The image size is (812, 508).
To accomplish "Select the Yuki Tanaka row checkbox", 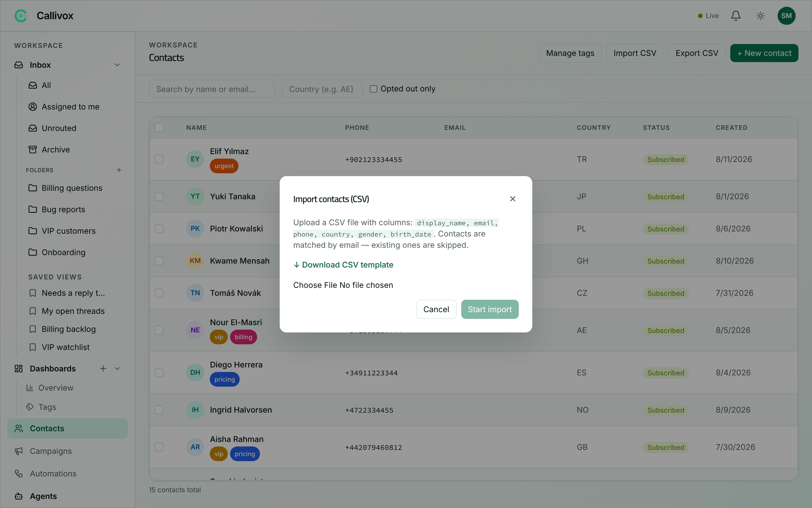I will [x=159, y=196].
